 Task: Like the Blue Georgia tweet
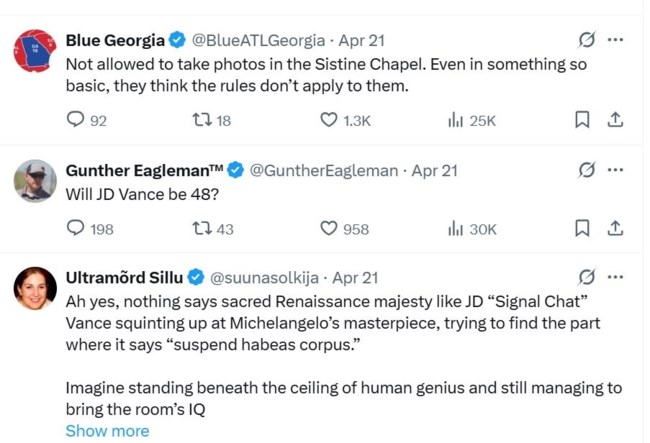(x=329, y=120)
